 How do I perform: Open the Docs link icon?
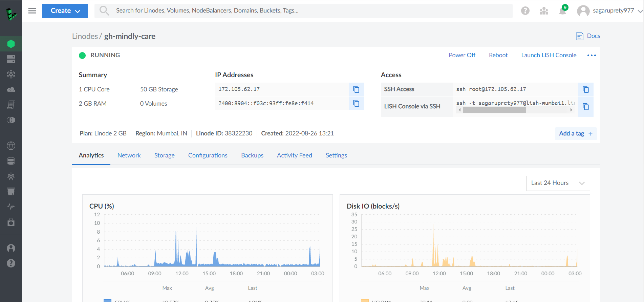pyautogui.click(x=580, y=36)
